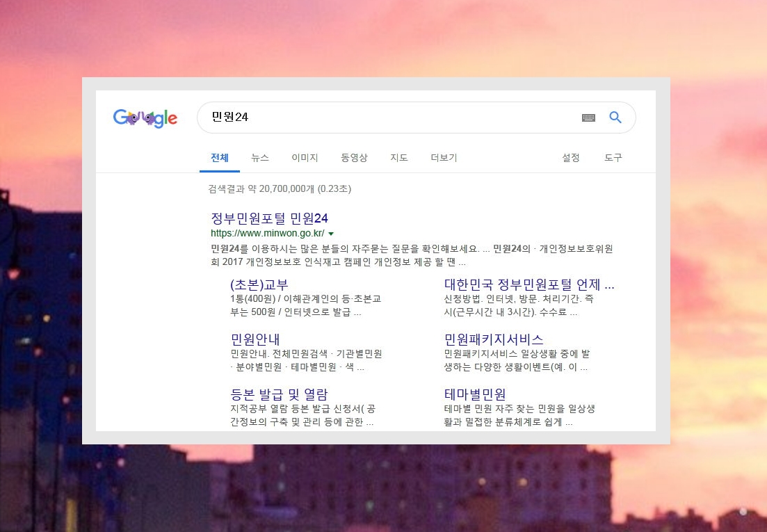The height and width of the screenshot is (532, 767).
Task: Open the 동영상 tab
Action: tap(354, 157)
